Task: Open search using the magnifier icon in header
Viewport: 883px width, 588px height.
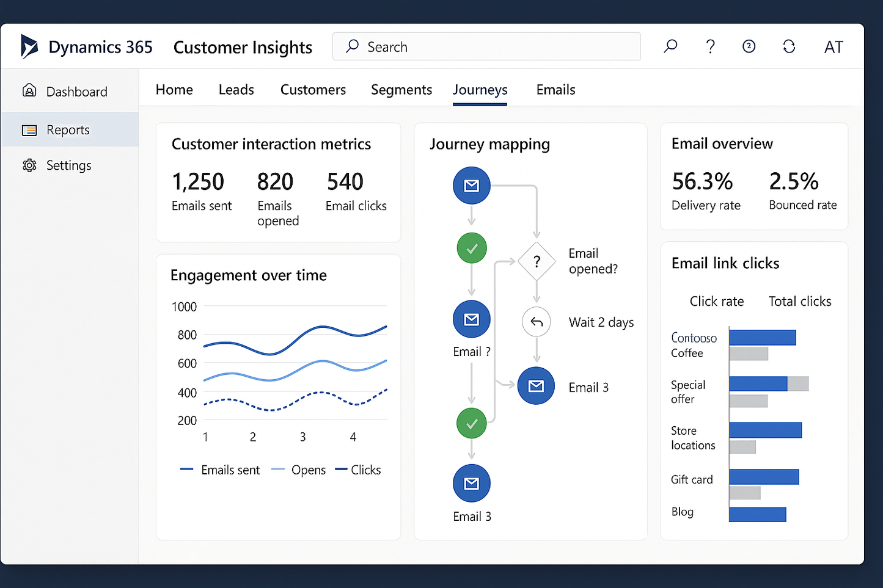Action: [x=670, y=46]
